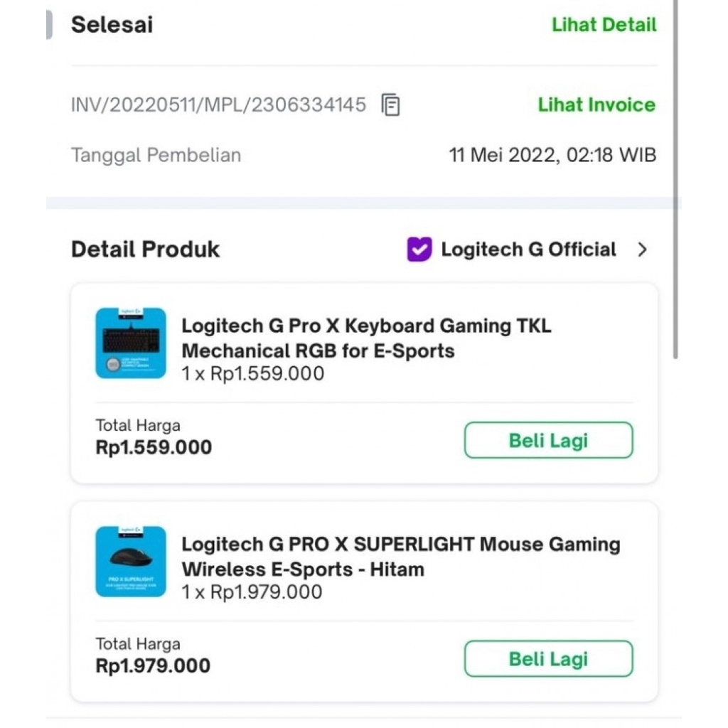
Task: Click the invoice number INV/20220511/MPL/2306334145
Action: (218, 105)
